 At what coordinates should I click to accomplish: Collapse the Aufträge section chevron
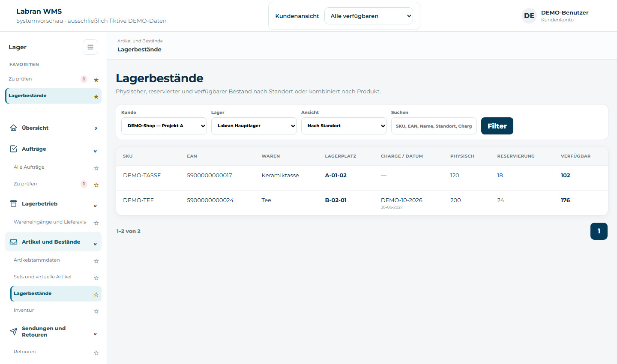coord(95,151)
